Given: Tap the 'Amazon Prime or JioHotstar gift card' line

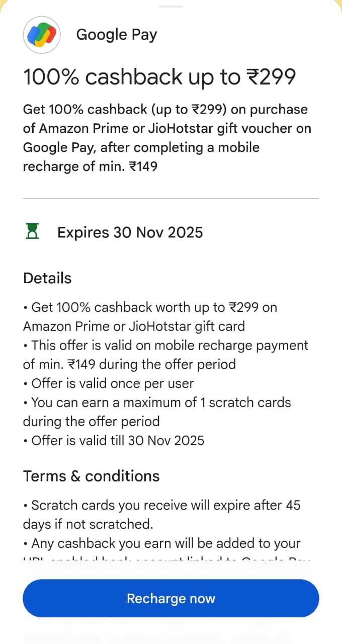Looking at the screenshot, I should pyautogui.click(x=134, y=327).
